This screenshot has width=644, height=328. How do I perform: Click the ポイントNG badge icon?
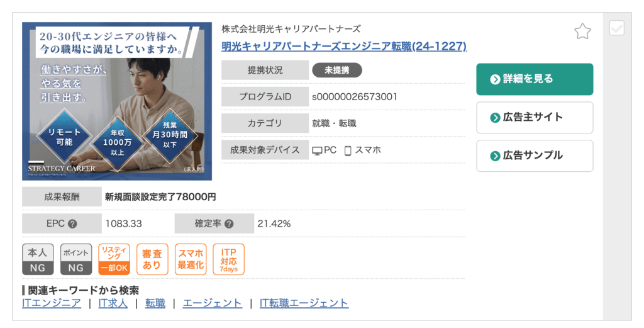(76, 259)
